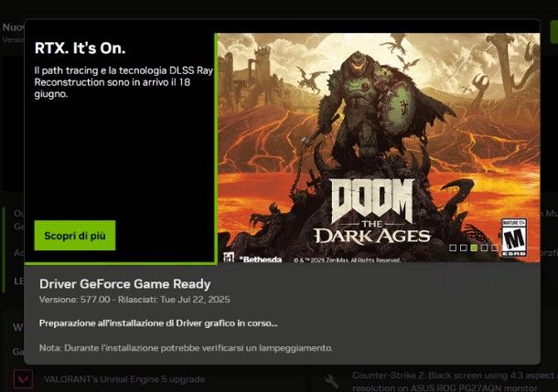Click the RTX. It's On. headline
The height and width of the screenshot is (392, 558).
[80, 48]
